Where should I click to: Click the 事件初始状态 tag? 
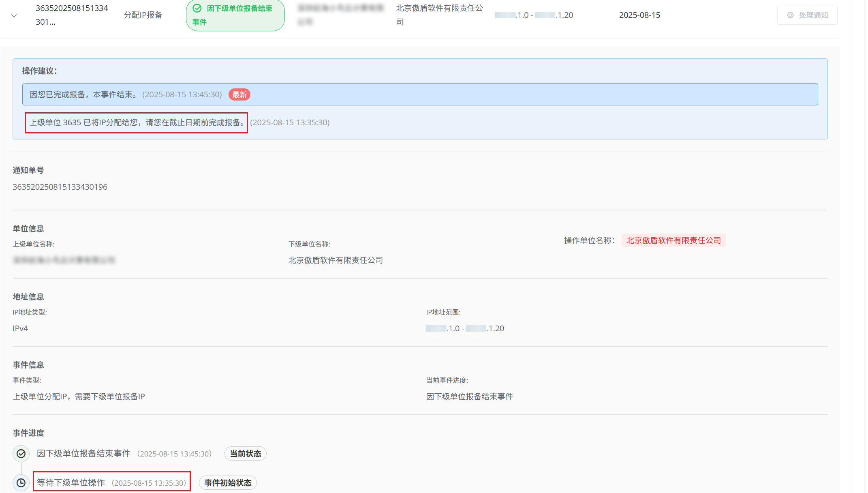(228, 483)
